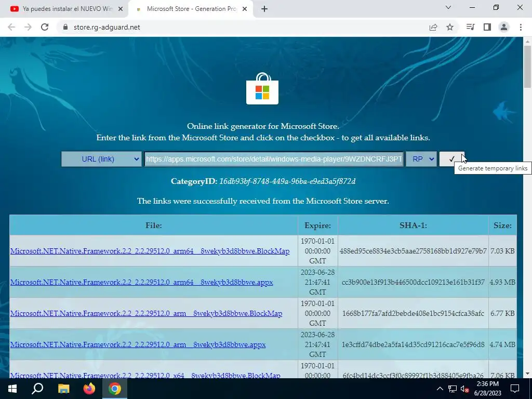The width and height of the screenshot is (532, 399).
Task: Select the CategoryID value text
Action: 287,181
